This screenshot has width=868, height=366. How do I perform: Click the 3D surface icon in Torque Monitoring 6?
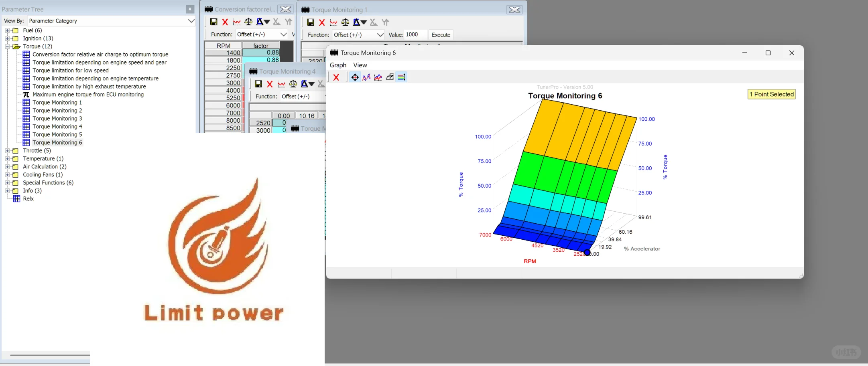390,77
